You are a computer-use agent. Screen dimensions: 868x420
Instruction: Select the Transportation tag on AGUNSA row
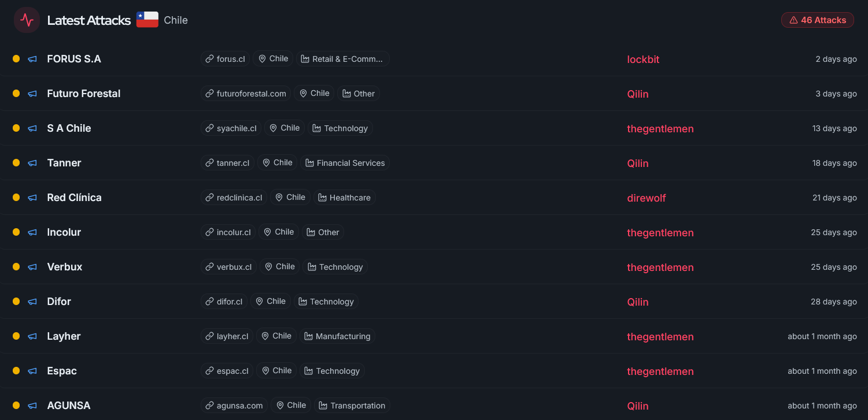(x=352, y=406)
